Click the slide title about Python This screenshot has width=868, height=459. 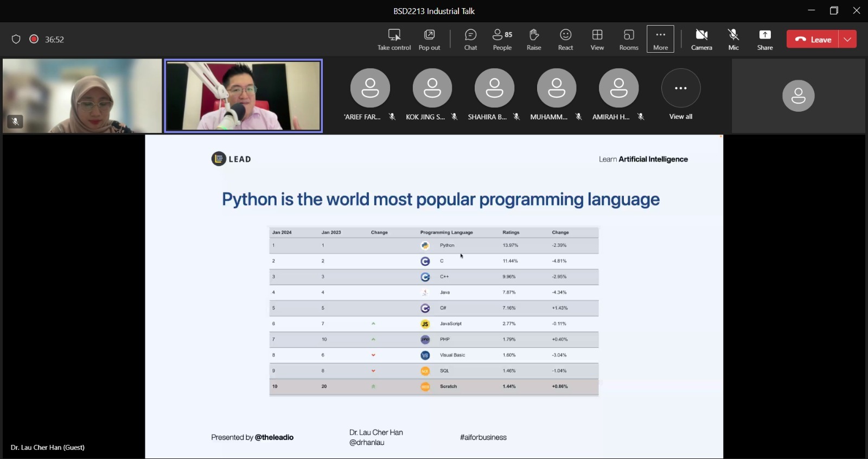[x=441, y=199]
